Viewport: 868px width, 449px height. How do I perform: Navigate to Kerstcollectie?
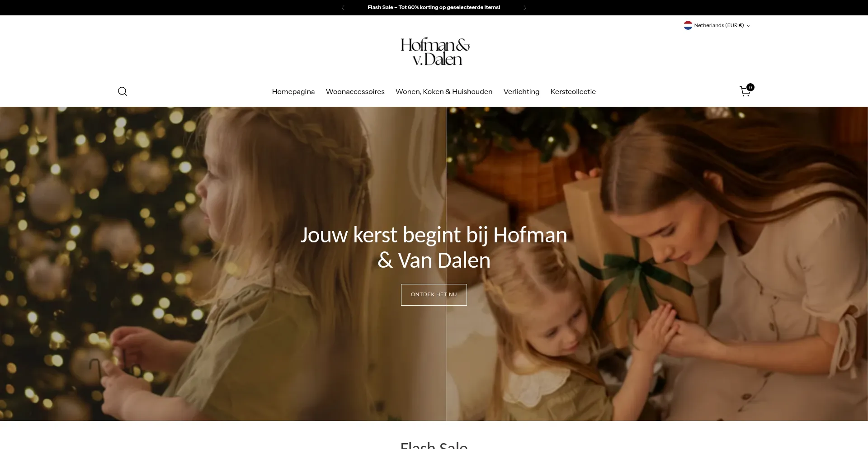pos(573,92)
